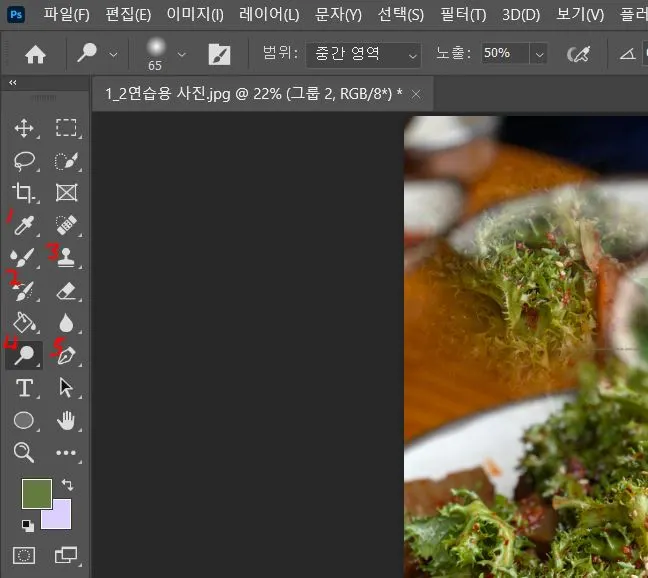Select the Frame tool
Screen dimensions: 648x578
[66, 193]
